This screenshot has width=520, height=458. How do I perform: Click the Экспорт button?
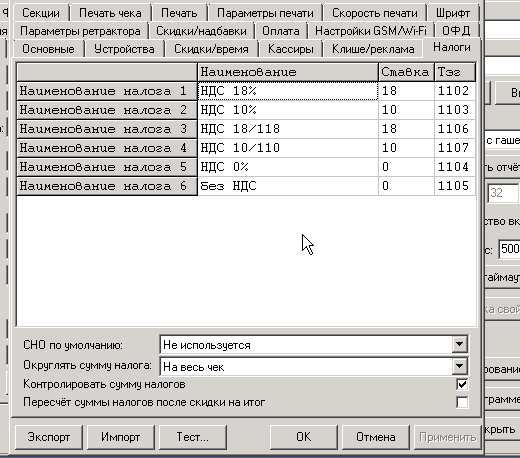[49, 437]
